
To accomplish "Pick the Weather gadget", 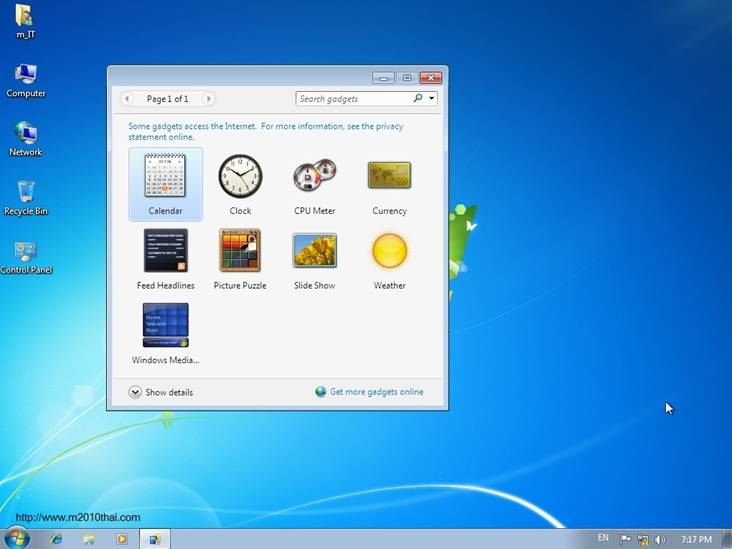I will coord(389,259).
